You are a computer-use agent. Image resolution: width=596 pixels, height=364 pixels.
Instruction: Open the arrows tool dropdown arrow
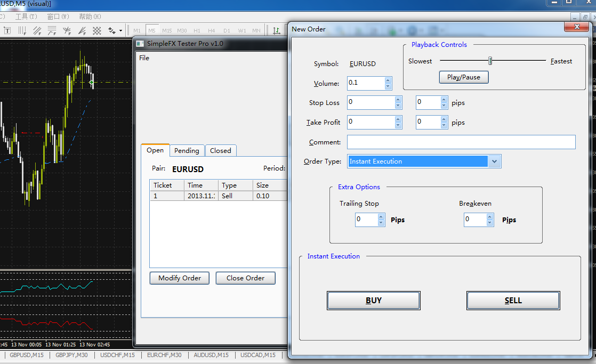point(121,31)
